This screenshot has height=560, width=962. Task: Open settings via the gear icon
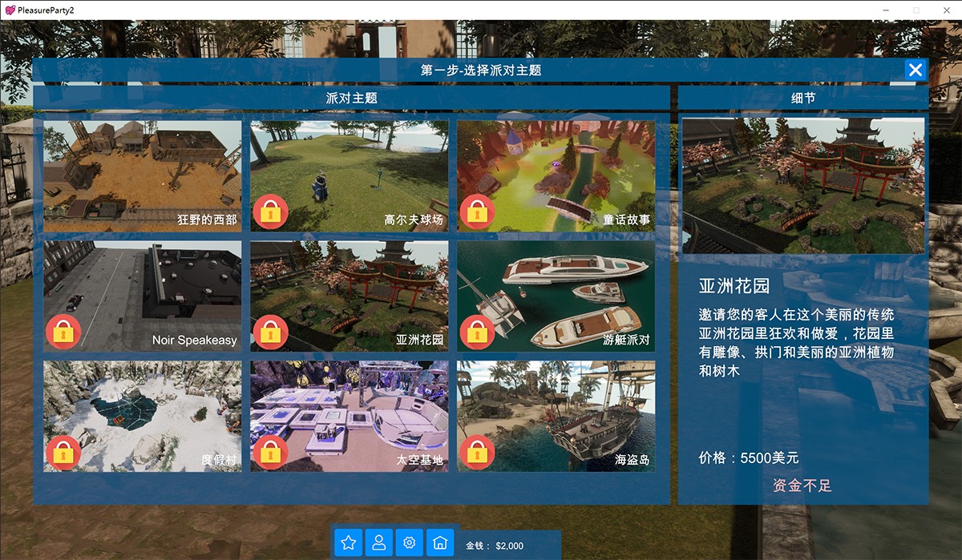tap(410, 542)
